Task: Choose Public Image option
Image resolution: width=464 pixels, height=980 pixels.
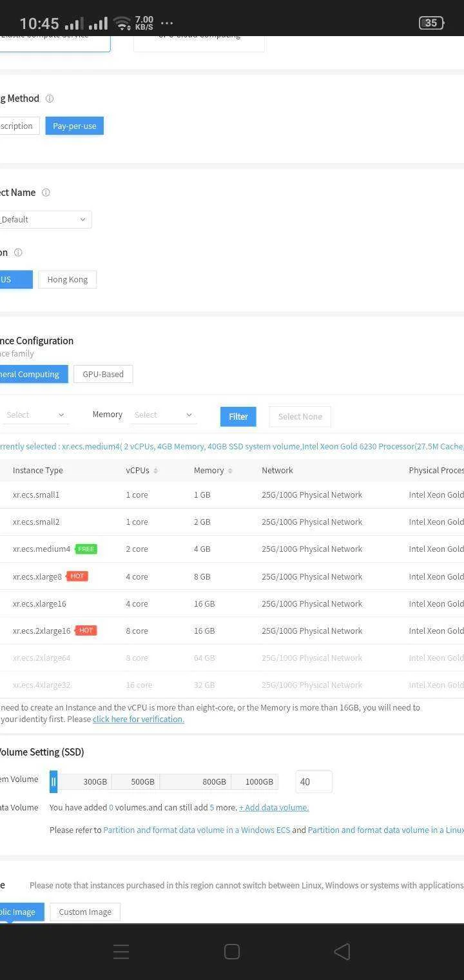Action: tap(21, 912)
